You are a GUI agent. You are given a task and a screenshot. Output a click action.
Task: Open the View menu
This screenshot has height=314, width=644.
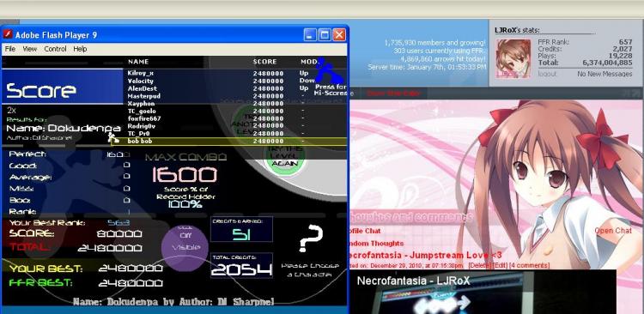[29, 49]
